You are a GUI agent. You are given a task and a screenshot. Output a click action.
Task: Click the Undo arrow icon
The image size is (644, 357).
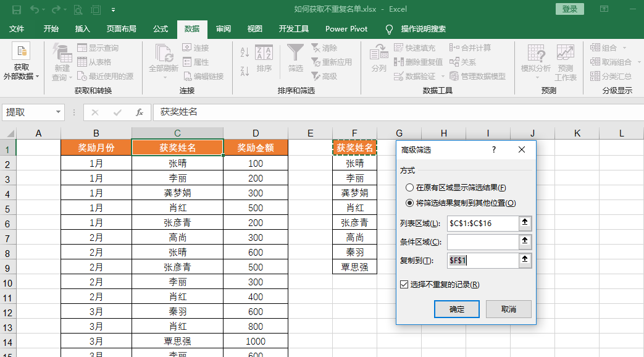[x=35, y=9]
